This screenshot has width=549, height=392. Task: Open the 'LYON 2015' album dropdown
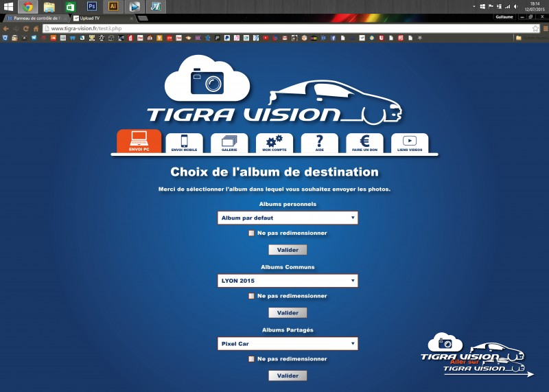point(287,281)
